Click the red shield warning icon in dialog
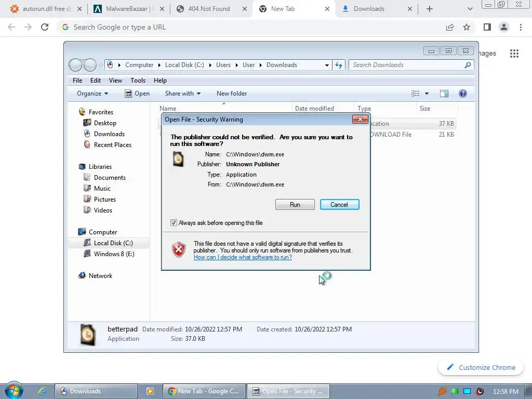 (x=179, y=250)
